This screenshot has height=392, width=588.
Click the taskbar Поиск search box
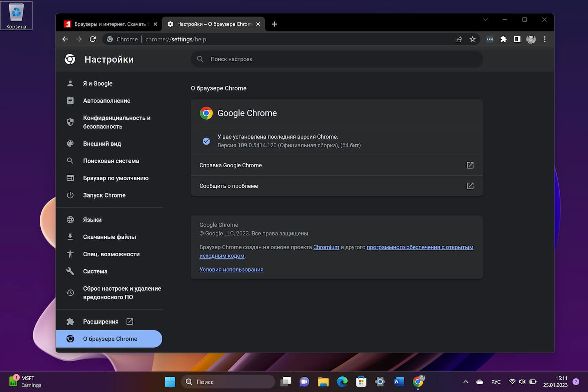click(228, 382)
